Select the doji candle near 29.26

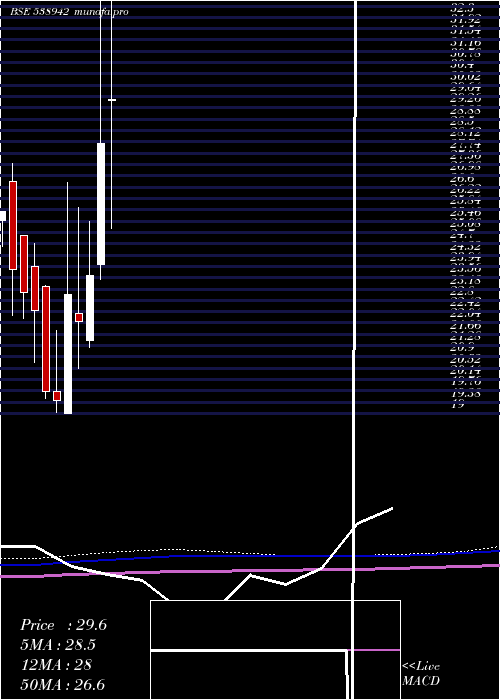click(x=112, y=100)
